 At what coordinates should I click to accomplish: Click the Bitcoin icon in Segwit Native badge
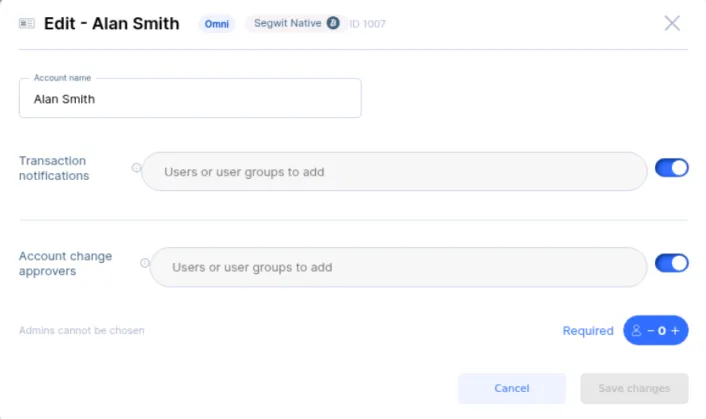(333, 23)
